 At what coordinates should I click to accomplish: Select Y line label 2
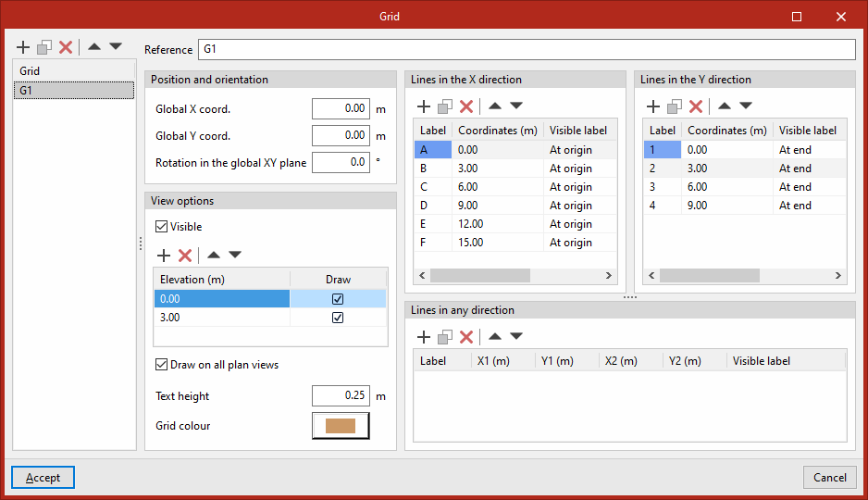662,169
